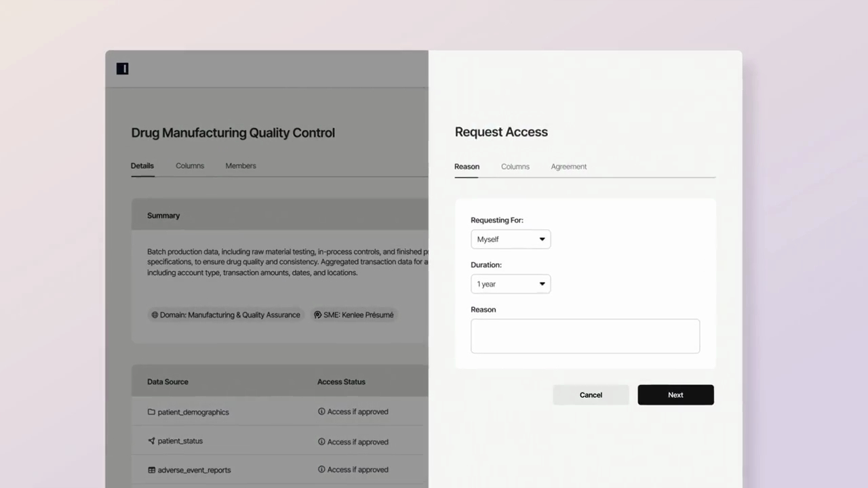Viewport: 868px width, 488px height.
Task: Click the table icon beside adverse_event_reports
Action: click(152, 470)
